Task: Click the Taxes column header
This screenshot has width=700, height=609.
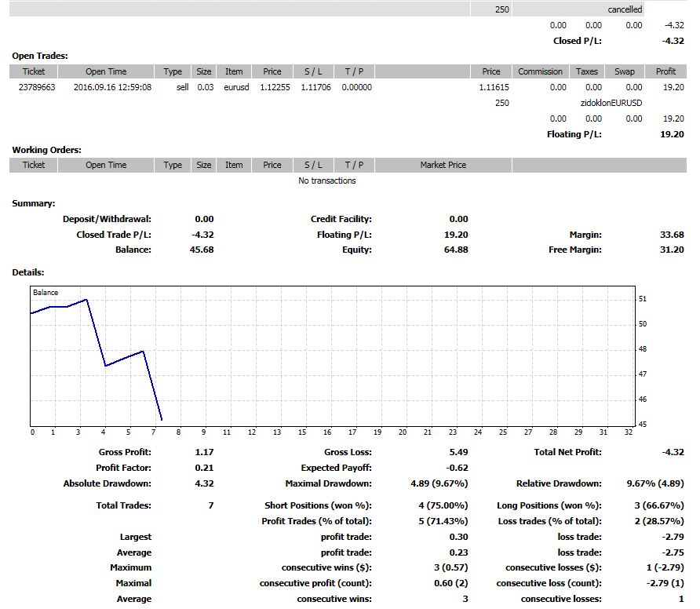Action: pos(586,71)
